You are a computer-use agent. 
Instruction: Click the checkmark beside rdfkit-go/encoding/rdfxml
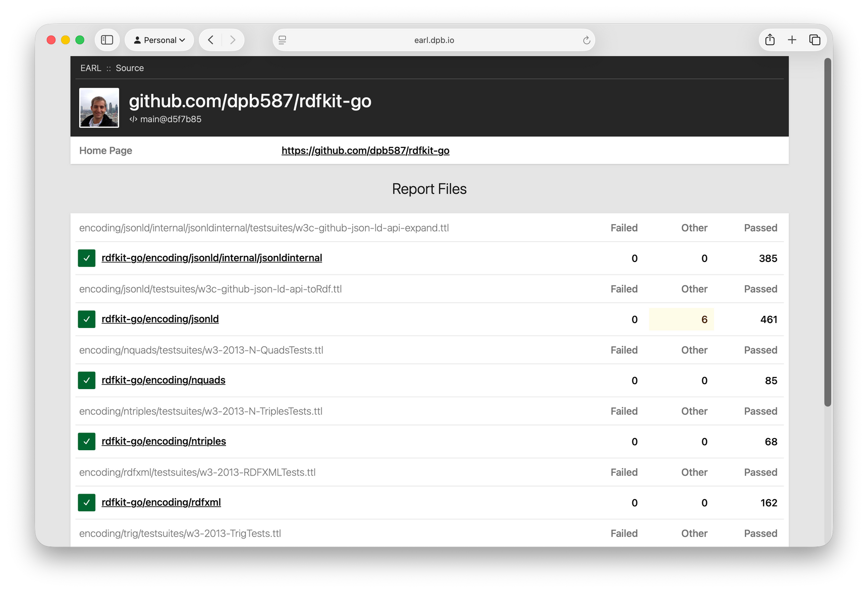coord(86,503)
